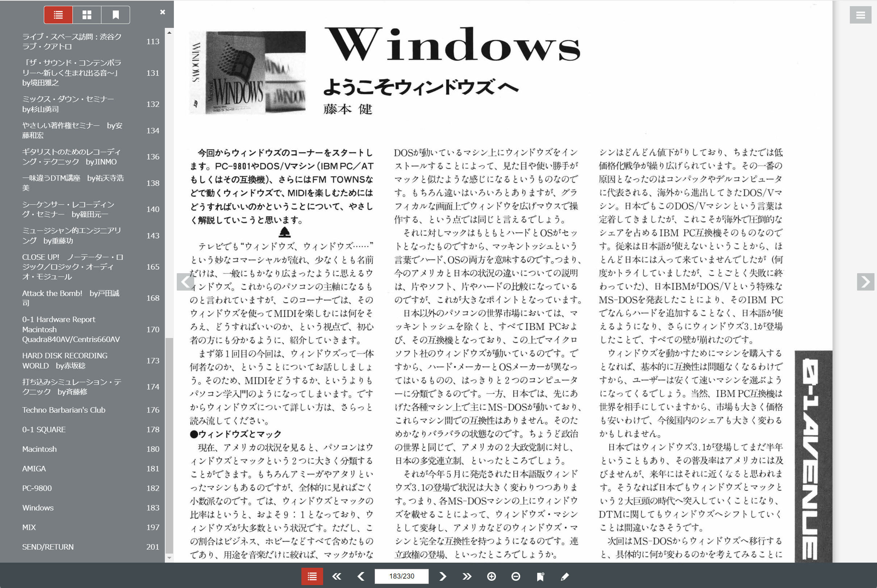Image resolution: width=877 pixels, height=588 pixels.
Task: Flip forward with right edge arrow
Action: [x=865, y=282]
